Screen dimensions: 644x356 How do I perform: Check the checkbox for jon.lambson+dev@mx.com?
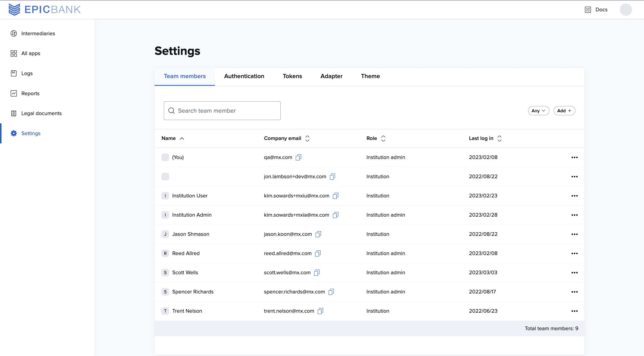(165, 176)
